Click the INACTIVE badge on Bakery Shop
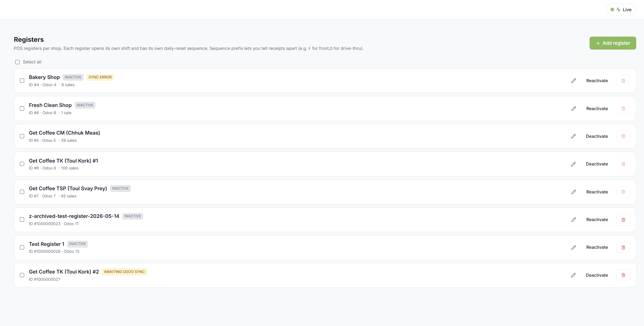 [x=73, y=77]
